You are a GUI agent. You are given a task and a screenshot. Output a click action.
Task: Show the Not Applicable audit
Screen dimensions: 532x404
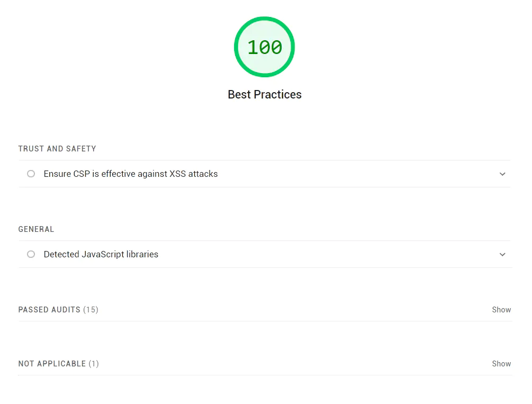(x=501, y=364)
